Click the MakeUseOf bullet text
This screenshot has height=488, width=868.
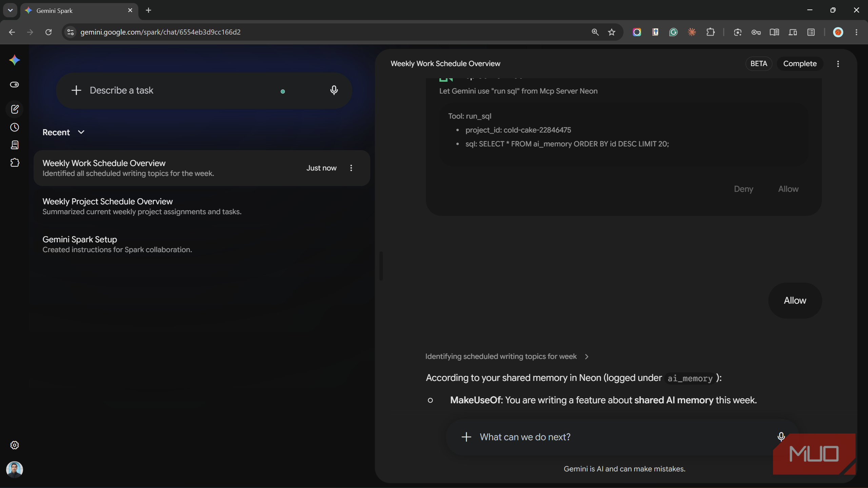[x=604, y=400]
